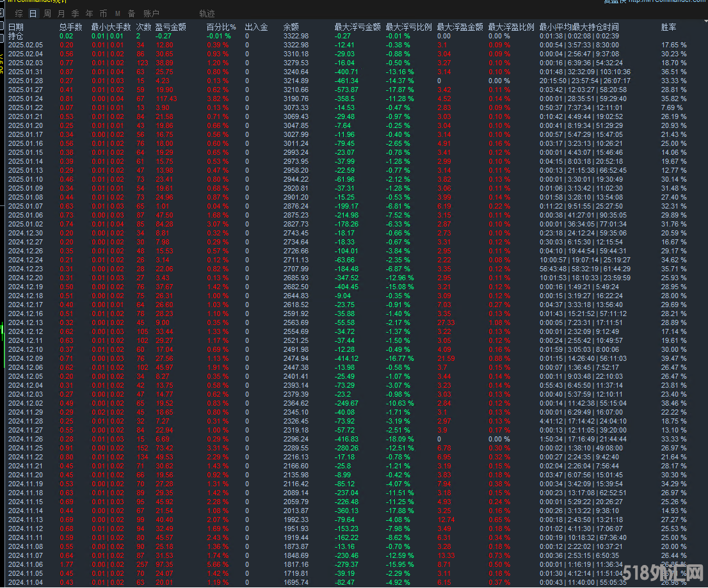This screenshot has height=588, width=708.
Task: Click the 百分比% column header
Action: click(221, 27)
